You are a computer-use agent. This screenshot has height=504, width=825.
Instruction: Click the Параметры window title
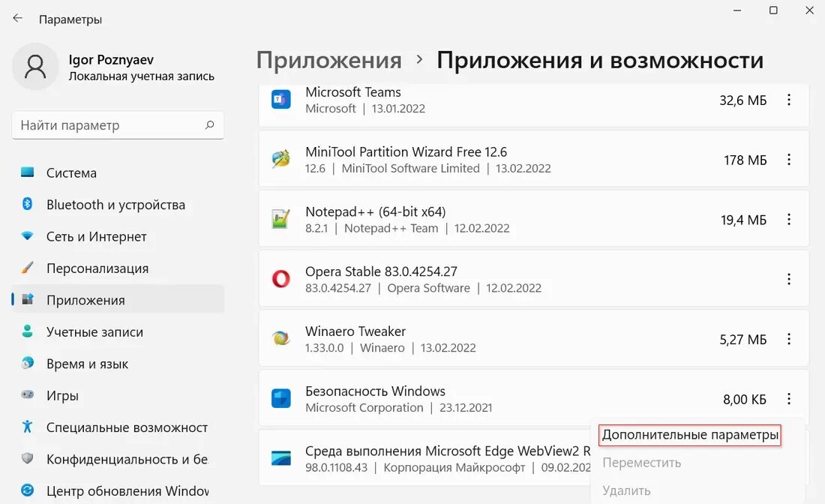click(x=70, y=19)
